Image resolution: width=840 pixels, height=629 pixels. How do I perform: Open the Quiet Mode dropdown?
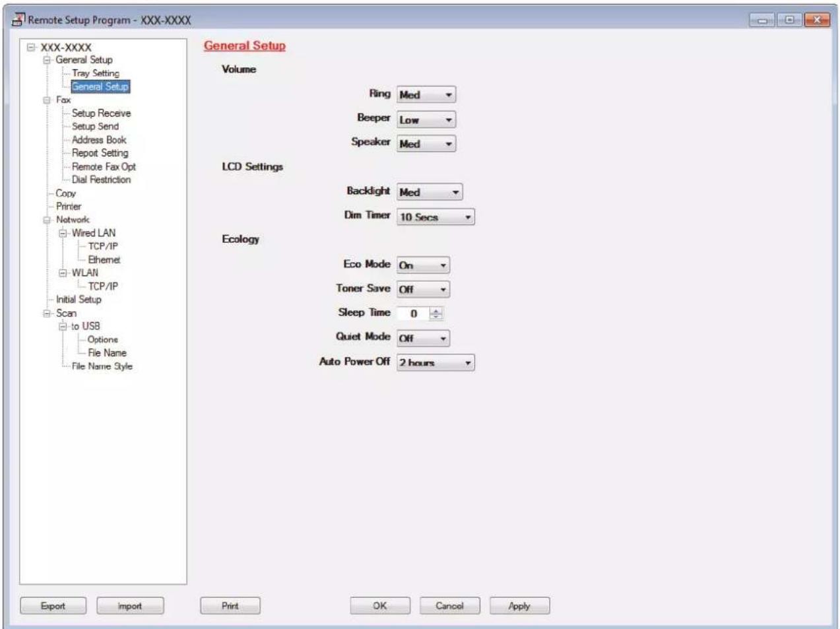click(423, 338)
